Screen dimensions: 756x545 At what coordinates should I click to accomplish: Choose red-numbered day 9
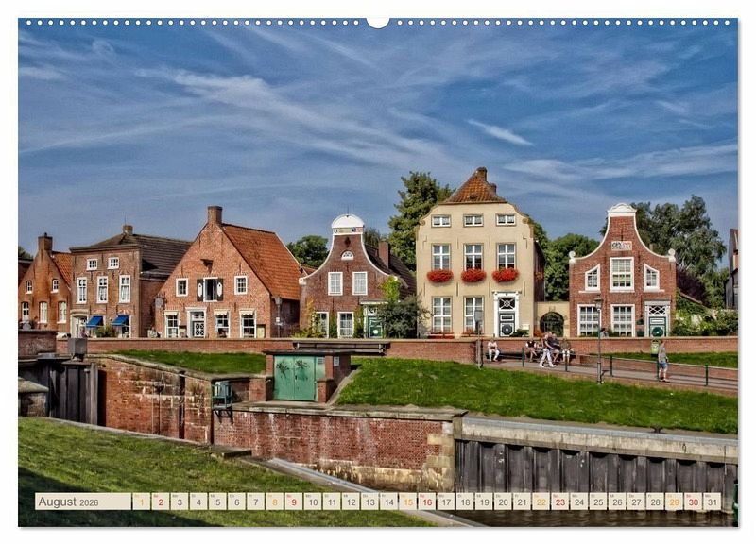click(293, 502)
